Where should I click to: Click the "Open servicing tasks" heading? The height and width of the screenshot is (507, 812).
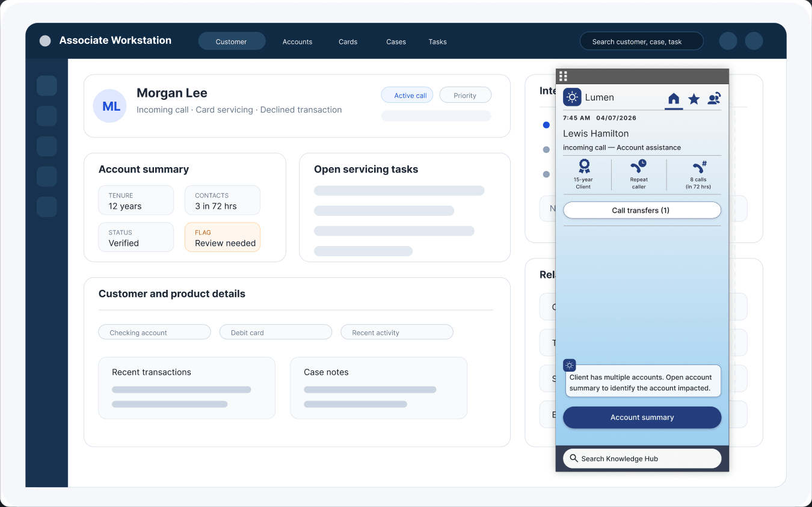(x=366, y=170)
